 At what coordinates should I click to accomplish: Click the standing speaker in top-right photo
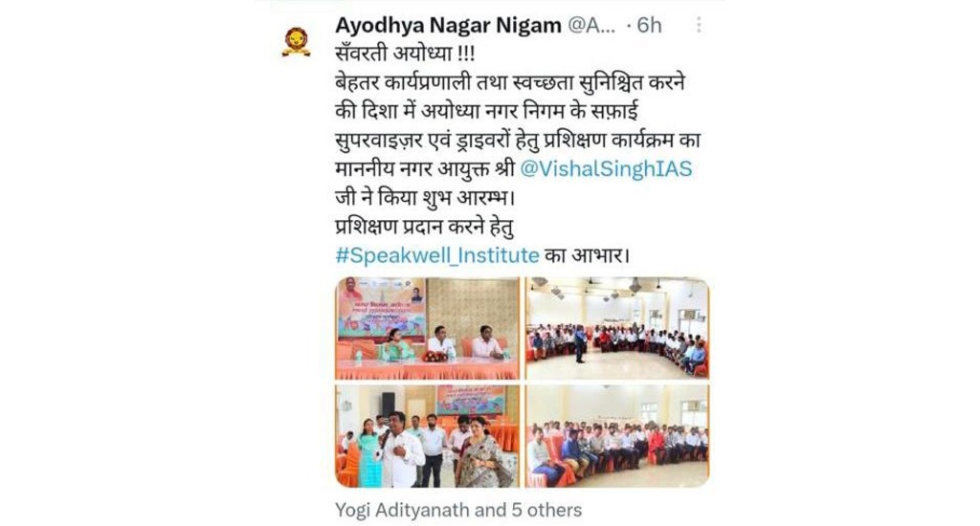[x=581, y=345]
